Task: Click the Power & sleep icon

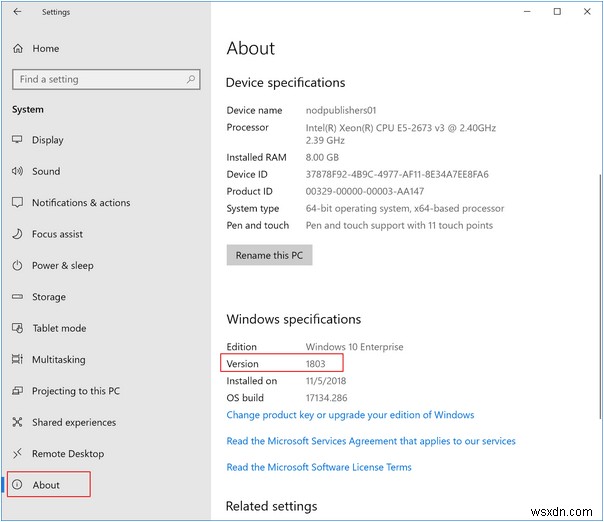Action: tap(17, 266)
